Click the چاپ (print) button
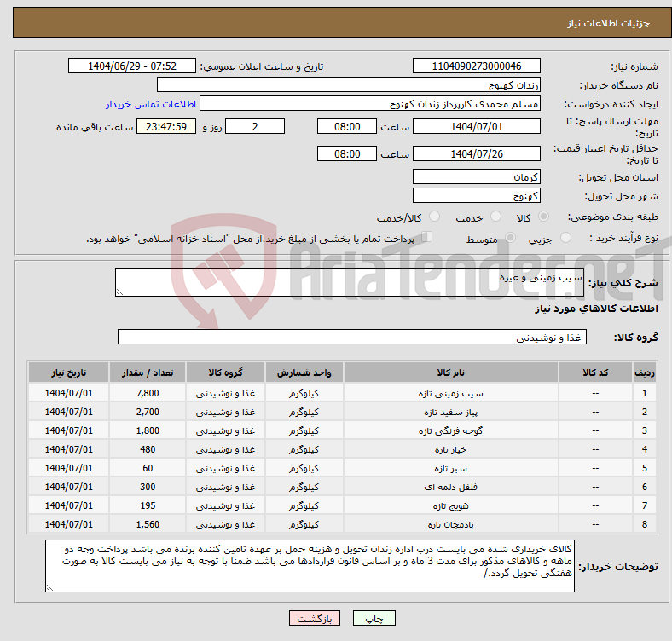This screenshot has width=672, height=641. (x=374, y=618)
